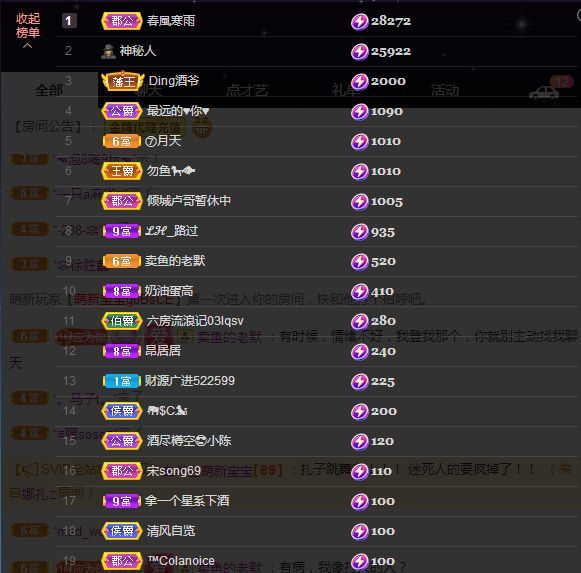Viewport: 581px width, 573px height.
Task: Click the contribution value 225
Action: [382, 382]
